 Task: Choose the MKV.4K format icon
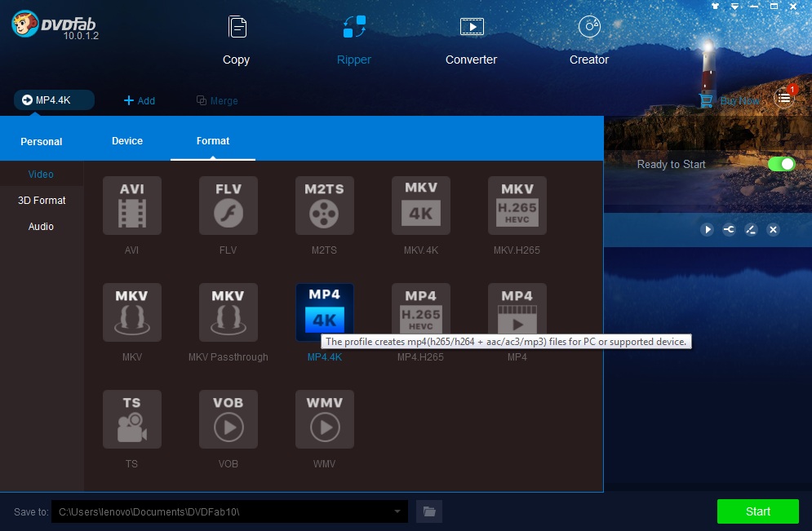point(420,206)
